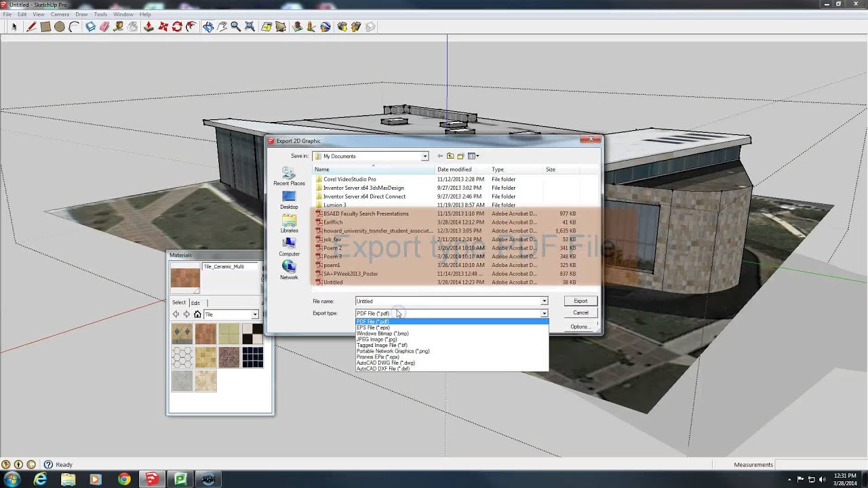Switch to Materials Select tab
Viewport: 868px width, 488px height.
(178, 302)
